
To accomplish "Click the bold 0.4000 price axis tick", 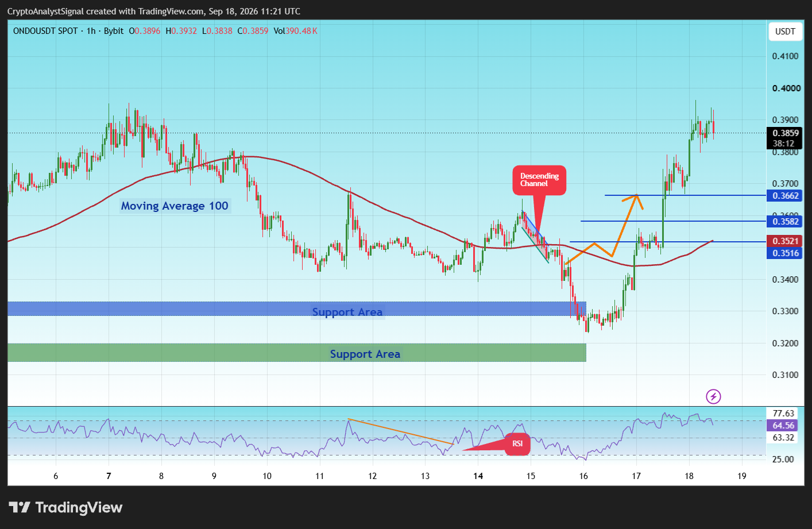I will [x=786, y=88].
